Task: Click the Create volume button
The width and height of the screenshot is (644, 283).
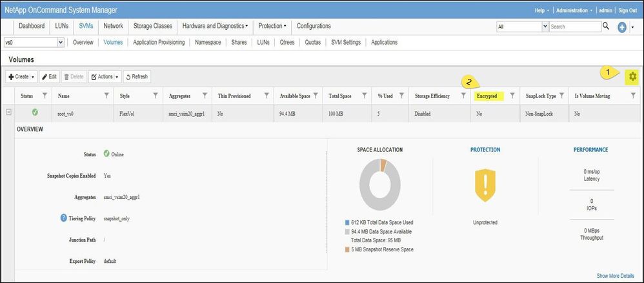Action: click(19, 77)
